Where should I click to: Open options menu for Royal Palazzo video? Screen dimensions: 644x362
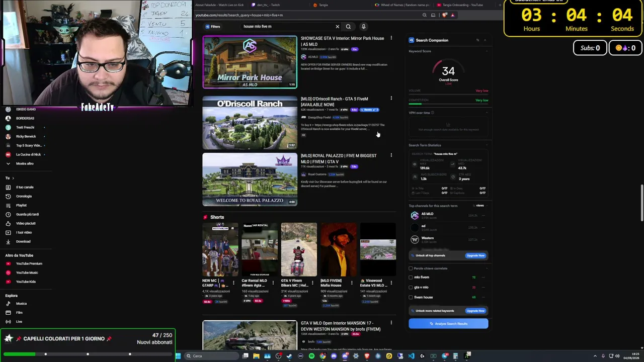391,155
